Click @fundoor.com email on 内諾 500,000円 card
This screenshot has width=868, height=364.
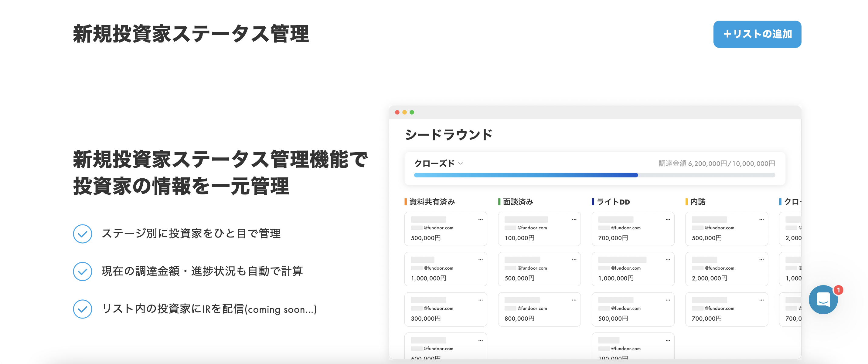pos(719,228)
